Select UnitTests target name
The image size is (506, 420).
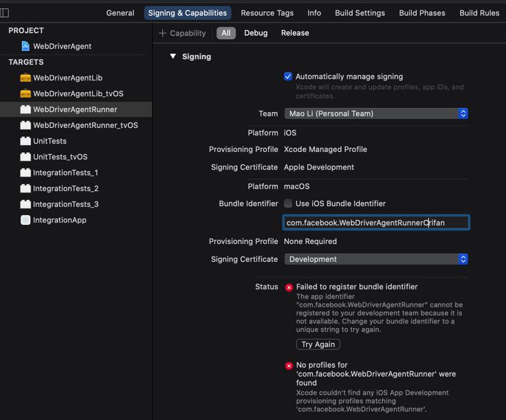click(49, 141)
